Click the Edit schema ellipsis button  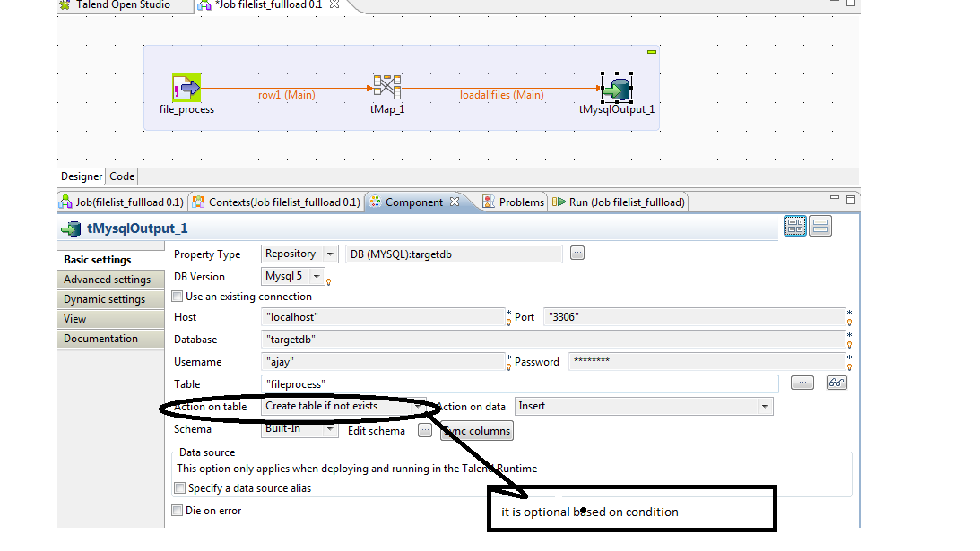(425, 431)
